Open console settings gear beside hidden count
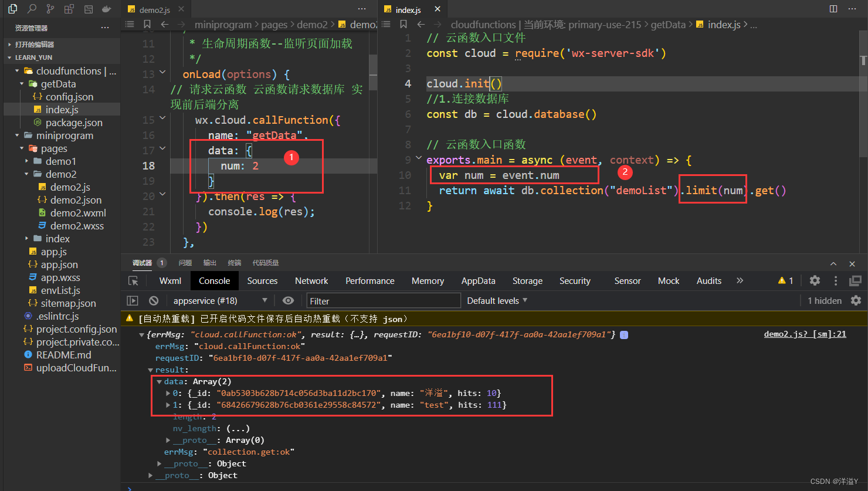 pyautogui.click(x=856, y=300)
